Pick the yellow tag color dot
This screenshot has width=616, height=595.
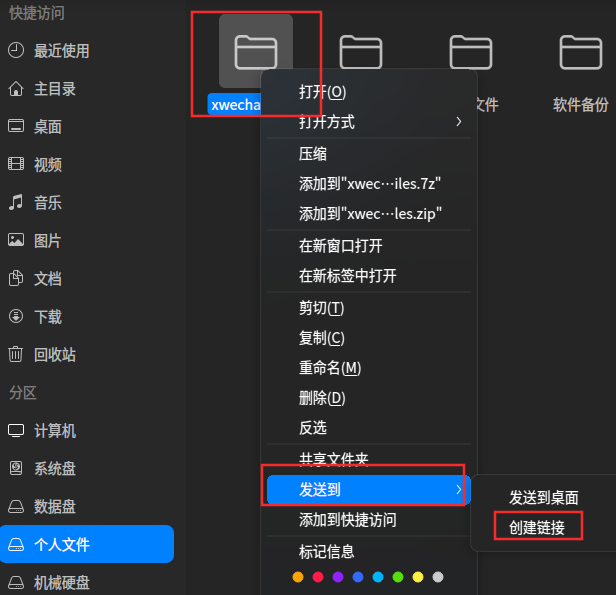418,577
